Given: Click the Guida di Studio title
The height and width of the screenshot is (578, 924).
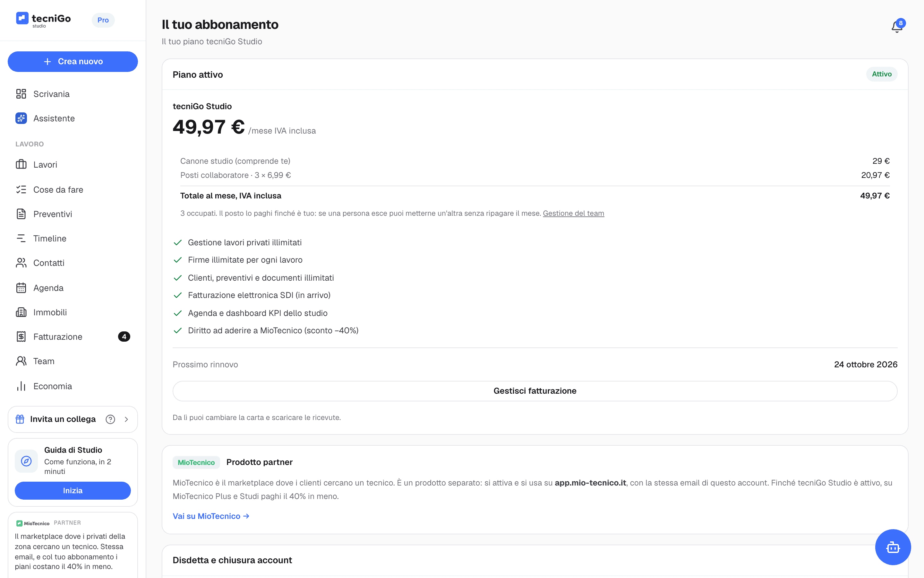Looking at the screenshot, I should (x=73, y=450).
